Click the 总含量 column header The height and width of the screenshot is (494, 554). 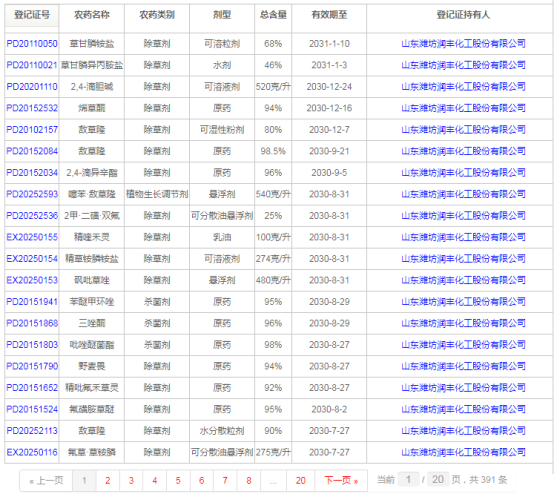coord(273,15)
